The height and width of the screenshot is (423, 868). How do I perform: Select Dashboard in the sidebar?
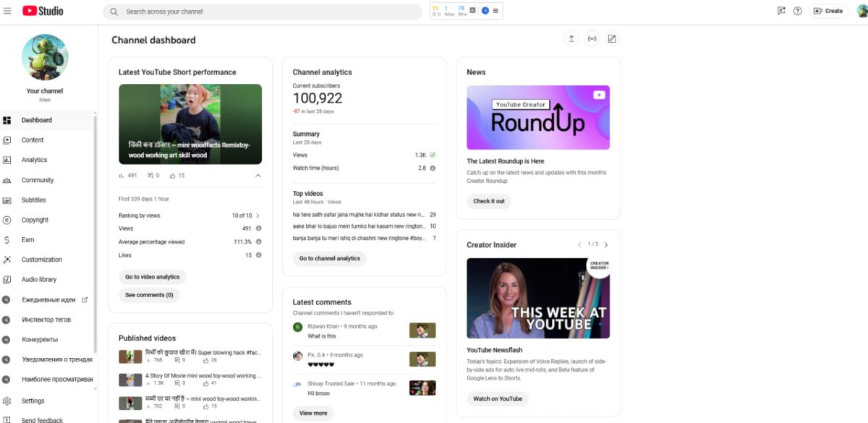pyautogui.click(x=48, y=120)
